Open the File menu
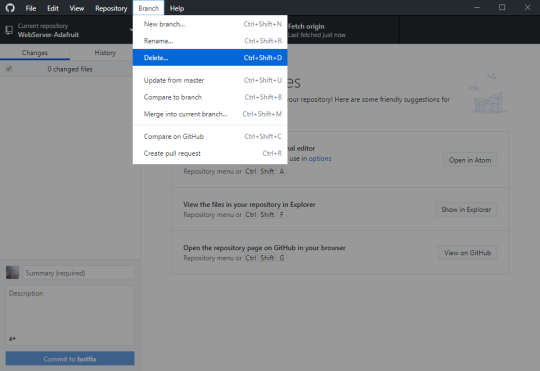 click(31, 8)
